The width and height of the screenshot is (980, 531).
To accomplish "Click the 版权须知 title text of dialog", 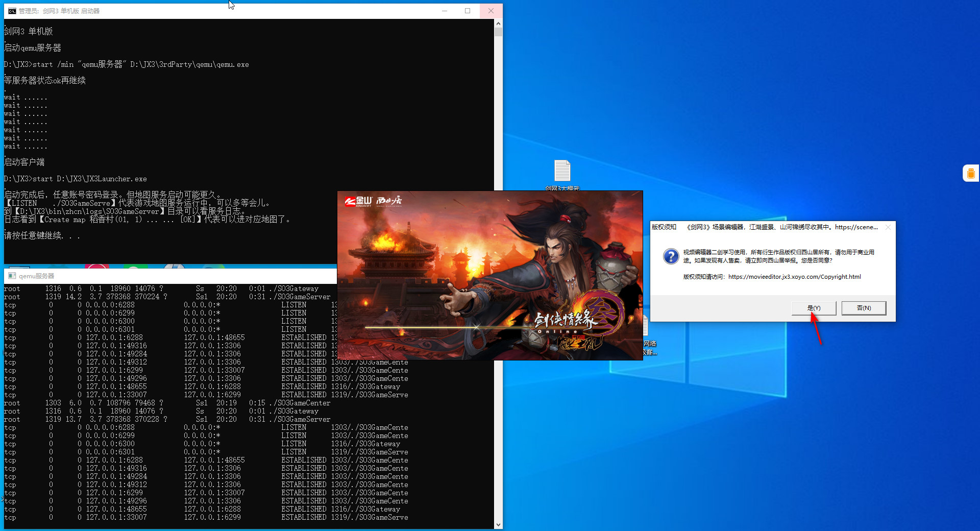I will tap(664, 227).
